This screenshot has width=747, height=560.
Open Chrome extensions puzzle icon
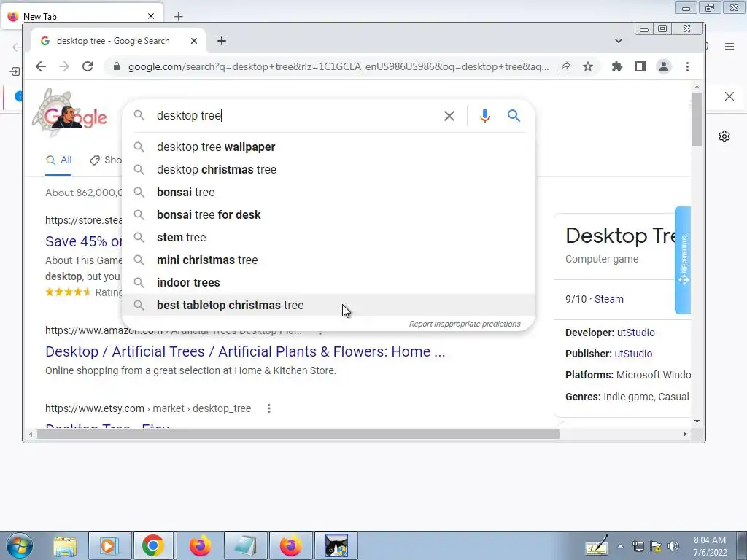[x=617, y=66]
